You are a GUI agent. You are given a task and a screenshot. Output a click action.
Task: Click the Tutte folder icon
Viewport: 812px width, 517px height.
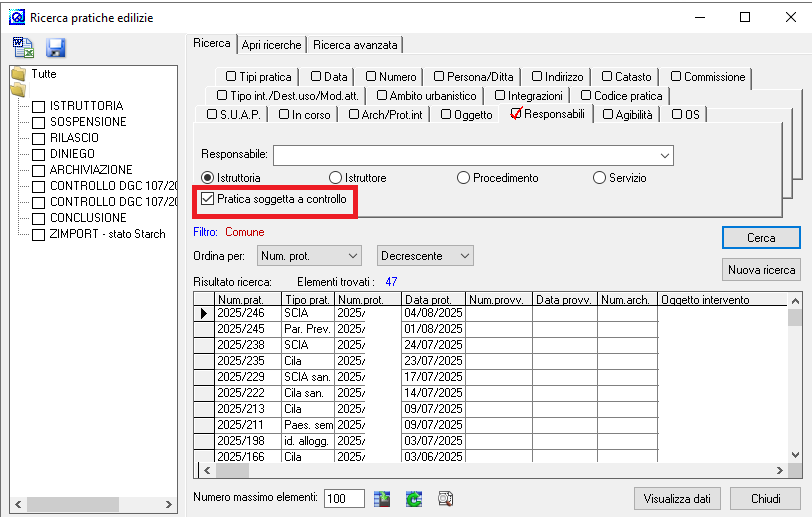click(x=17, y=74)
